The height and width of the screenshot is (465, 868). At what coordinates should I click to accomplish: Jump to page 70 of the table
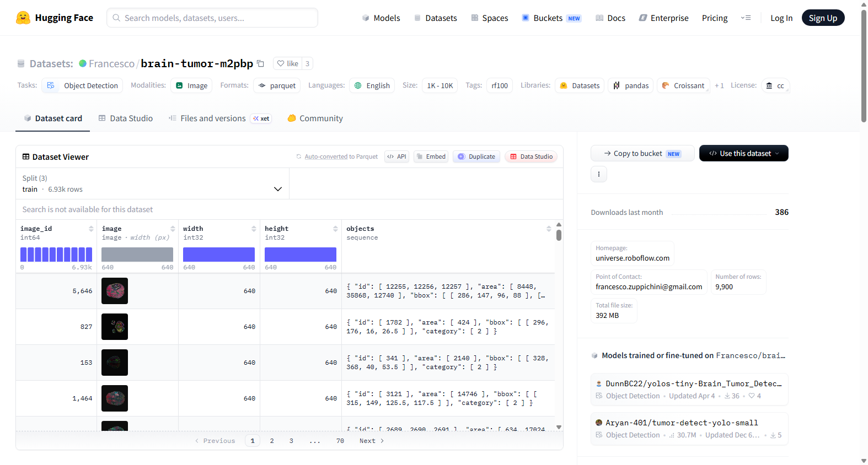coord(340,441)
